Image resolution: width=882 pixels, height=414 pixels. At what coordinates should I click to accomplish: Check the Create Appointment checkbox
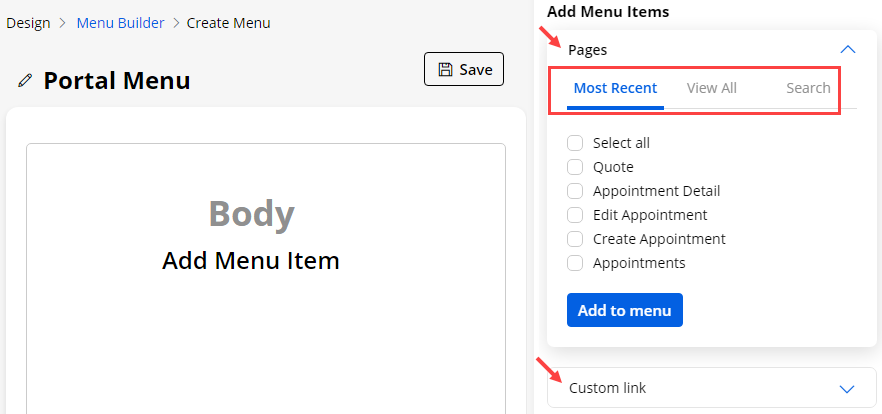click(575, 239)
